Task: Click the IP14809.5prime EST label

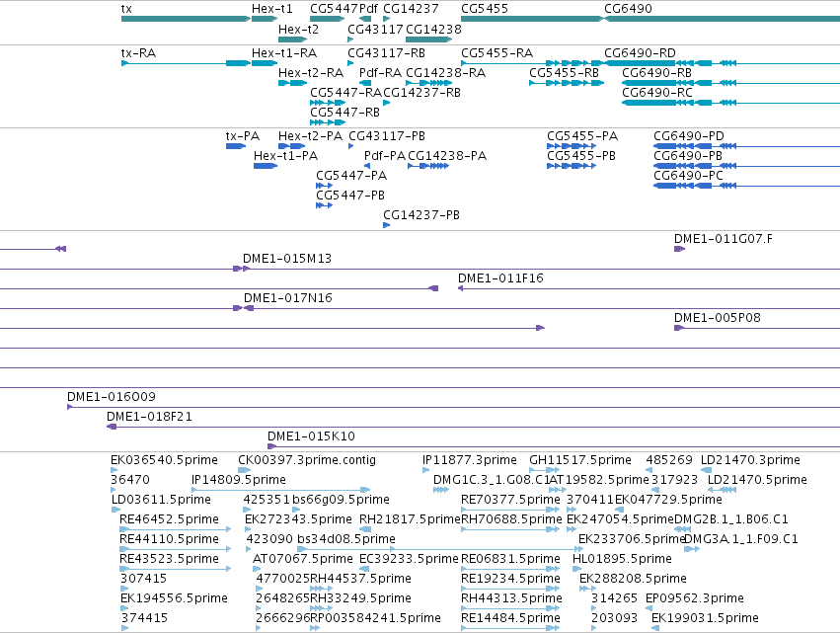Action: 239,480
